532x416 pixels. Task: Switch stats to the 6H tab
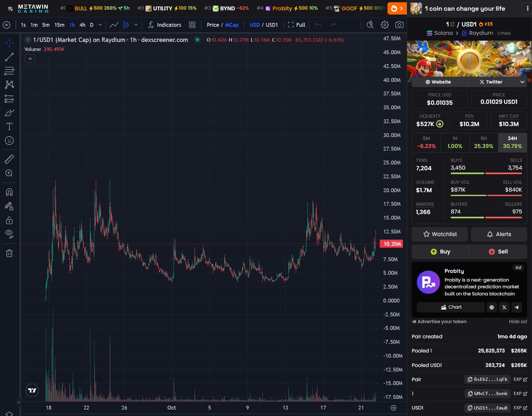tap(484, 142)
